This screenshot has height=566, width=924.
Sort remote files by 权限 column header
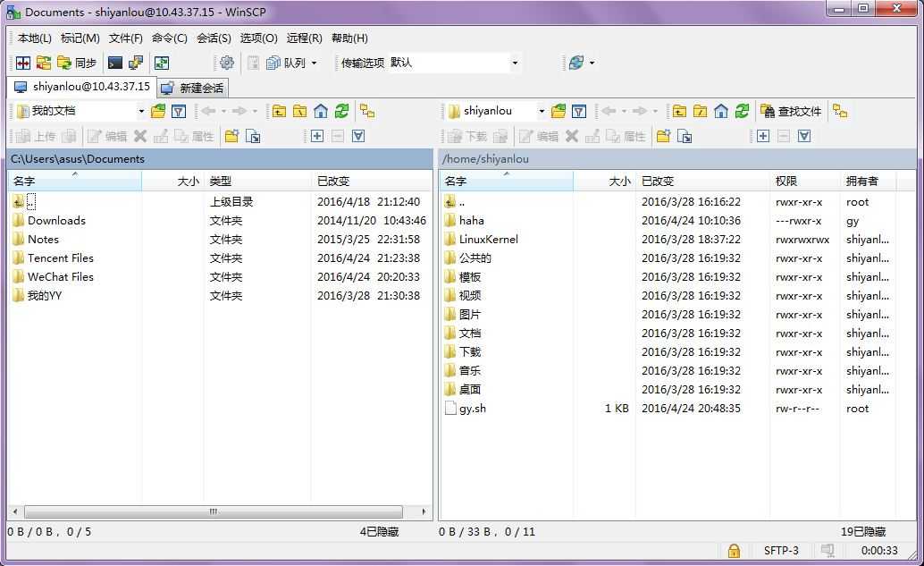tap(805, 181)
